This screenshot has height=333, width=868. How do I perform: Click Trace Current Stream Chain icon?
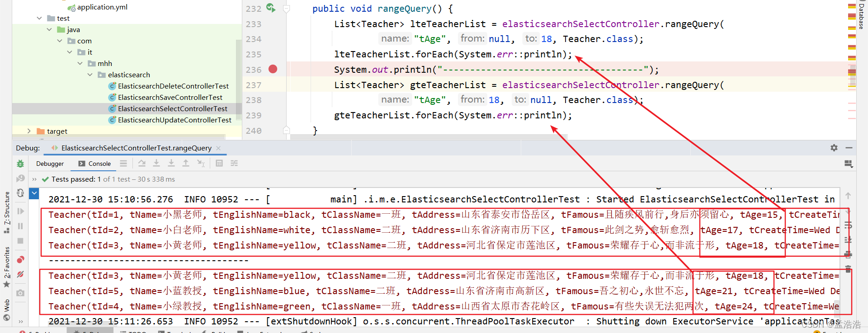[x=234, y=164]
